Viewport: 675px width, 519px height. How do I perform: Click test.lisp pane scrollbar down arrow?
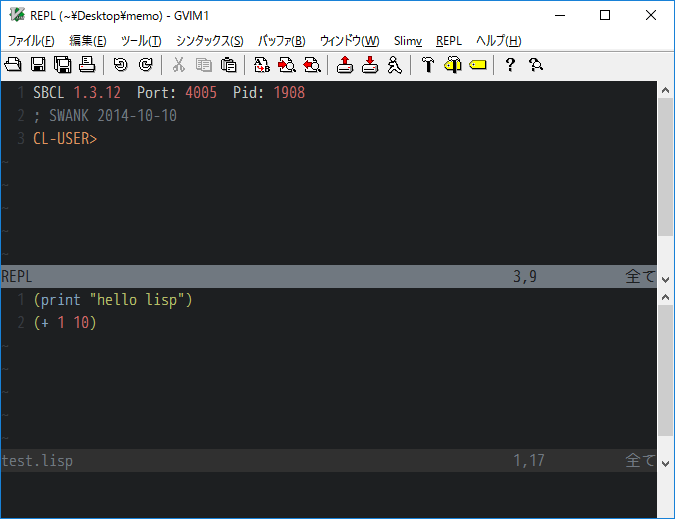tap(666, 441)
